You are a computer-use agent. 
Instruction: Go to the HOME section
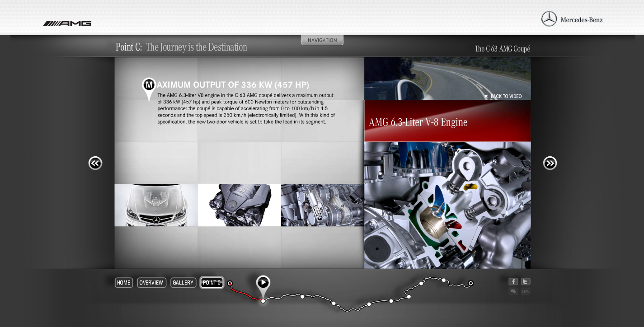[124, 283]
